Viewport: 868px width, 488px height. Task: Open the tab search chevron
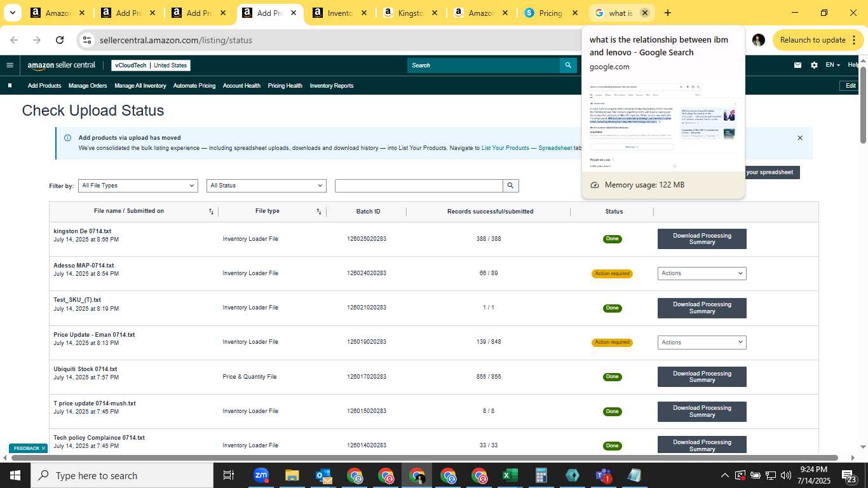(12, 13)
